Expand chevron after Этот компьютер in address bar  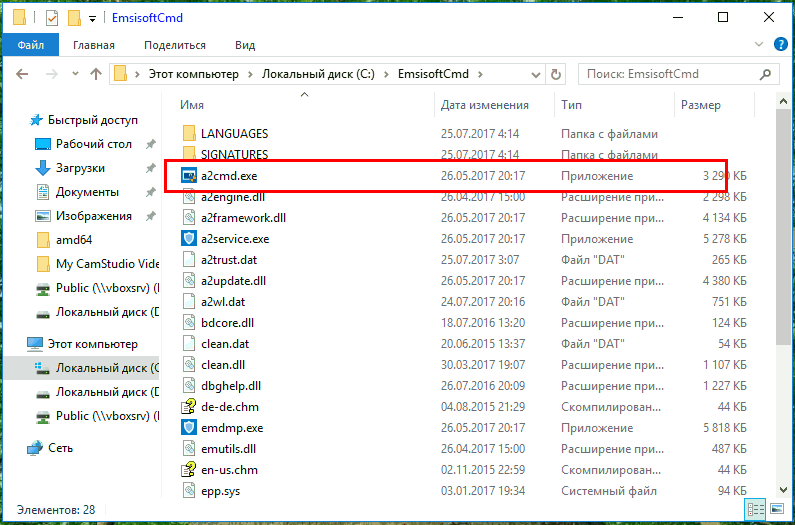(x=250, y=75)
